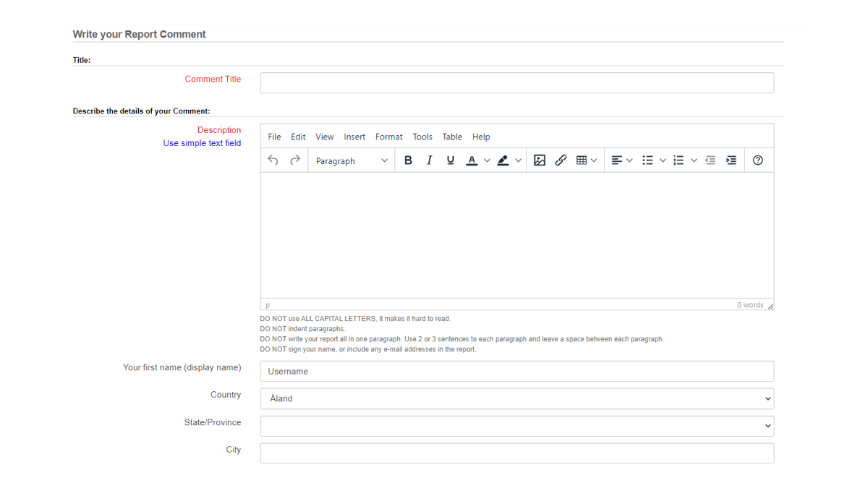The width and height of the screenshot is (868, 488).
Task: Insert a hyperlink
Action: click(561, 160)
